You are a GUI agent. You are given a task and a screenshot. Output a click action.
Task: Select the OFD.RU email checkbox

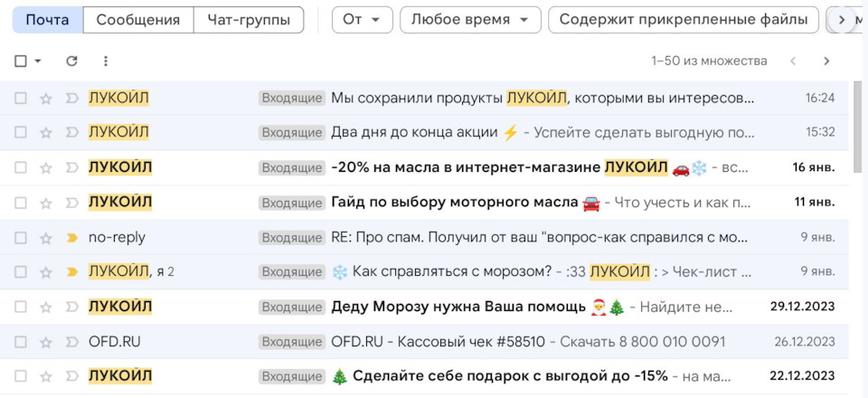point(21,342)
